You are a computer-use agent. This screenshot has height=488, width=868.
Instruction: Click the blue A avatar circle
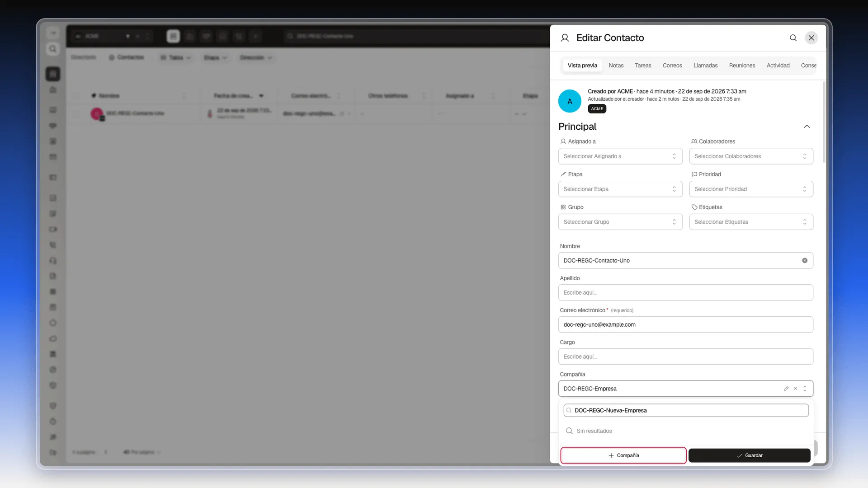point(570,101)
